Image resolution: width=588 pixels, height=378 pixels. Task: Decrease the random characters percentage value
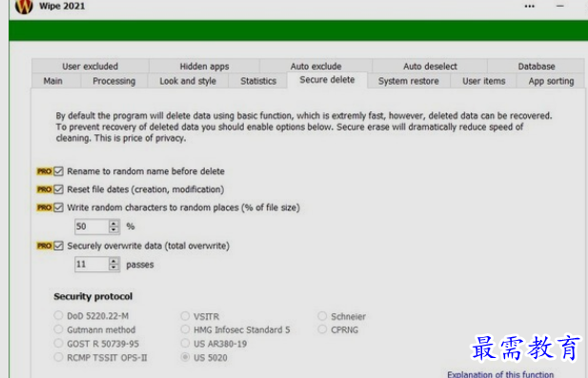[x=113, y=230]
